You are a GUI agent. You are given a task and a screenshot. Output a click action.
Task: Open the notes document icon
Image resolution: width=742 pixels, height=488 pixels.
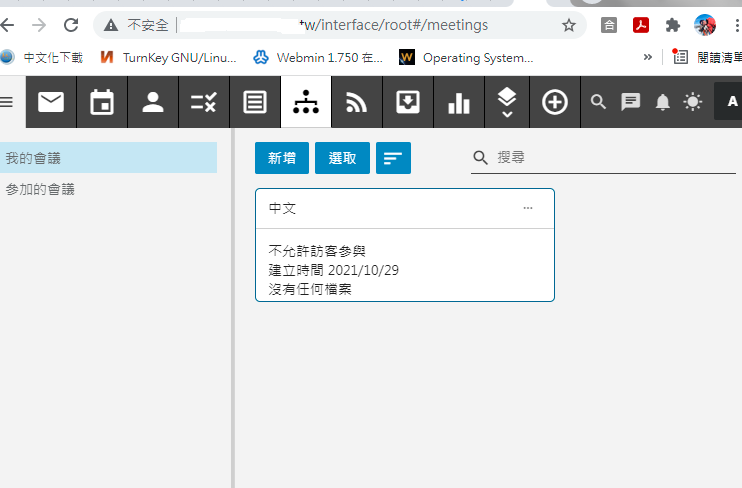tap(255, 102)
